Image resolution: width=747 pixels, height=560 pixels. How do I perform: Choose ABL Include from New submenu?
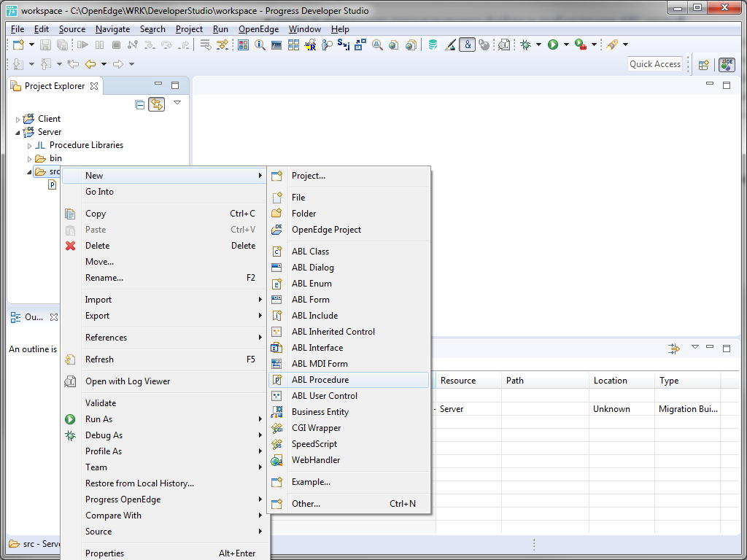click(349, 316)
